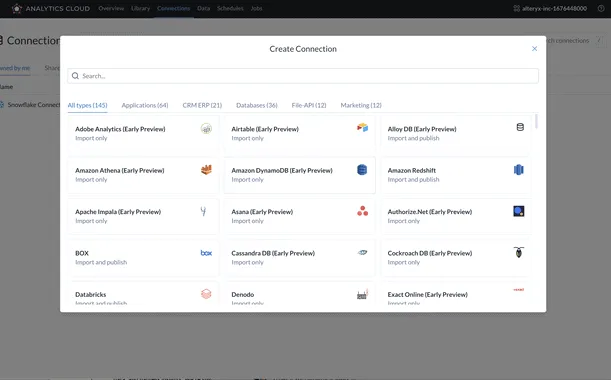Select the Databricks connection card
611x380 pixels.
[143, 293]
